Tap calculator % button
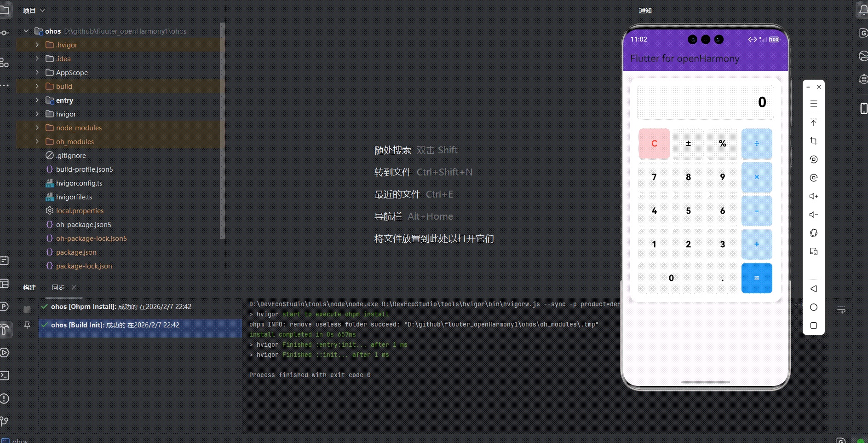 (723, 144)
